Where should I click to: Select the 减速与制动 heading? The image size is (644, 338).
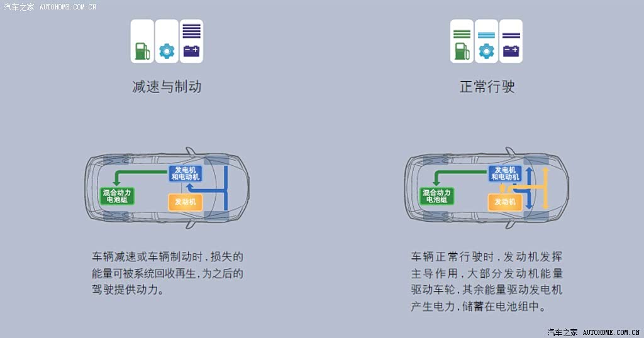[167, 87]
